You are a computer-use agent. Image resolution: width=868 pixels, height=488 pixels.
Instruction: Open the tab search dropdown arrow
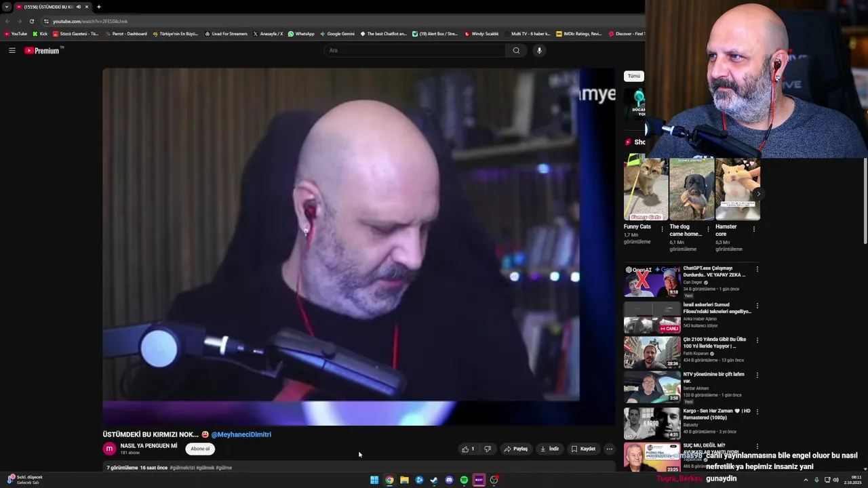(x=7, y=7)
